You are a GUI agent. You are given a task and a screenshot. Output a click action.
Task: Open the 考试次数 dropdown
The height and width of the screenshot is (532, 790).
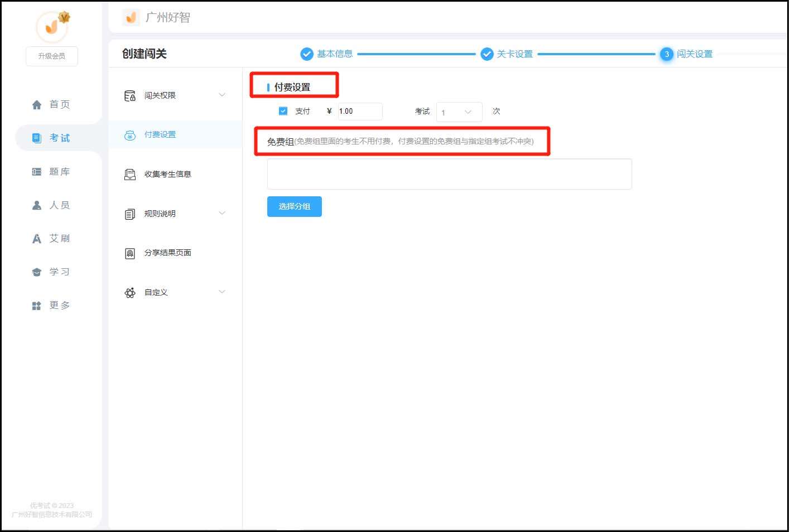(x=459, y=112)
